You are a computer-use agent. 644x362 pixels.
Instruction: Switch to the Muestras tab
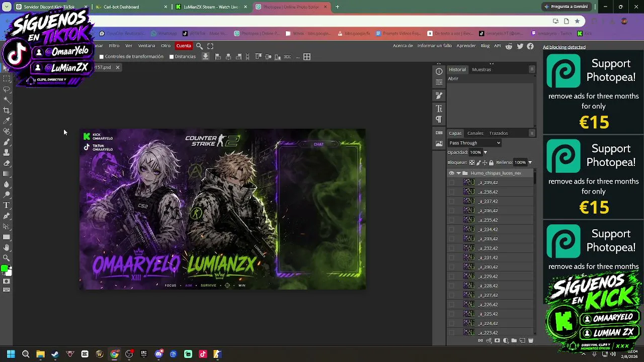tap(481, 69)
